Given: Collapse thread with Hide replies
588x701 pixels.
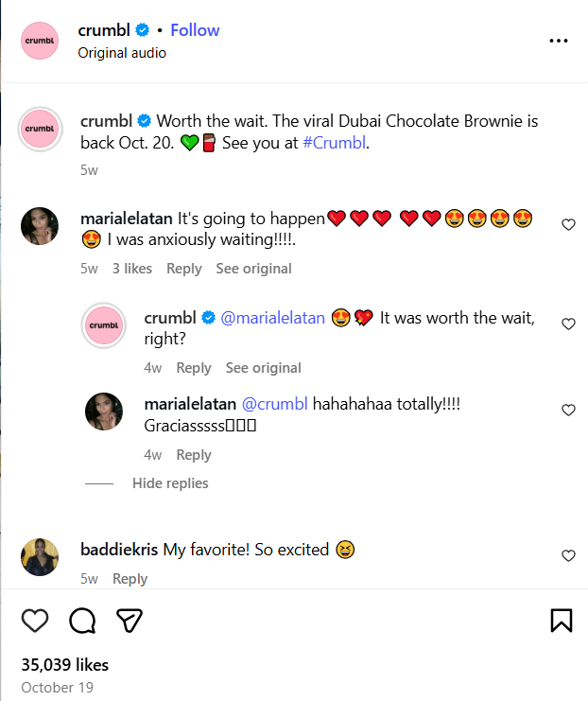Looking at the screenshot, I should click(170, 483).
